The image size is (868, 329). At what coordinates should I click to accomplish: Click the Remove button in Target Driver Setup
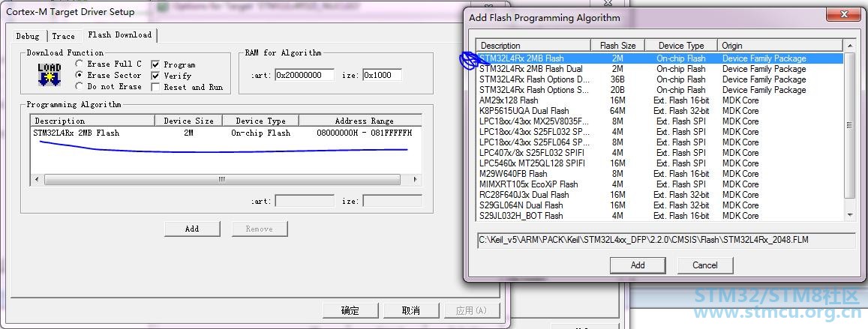(259, 229)
